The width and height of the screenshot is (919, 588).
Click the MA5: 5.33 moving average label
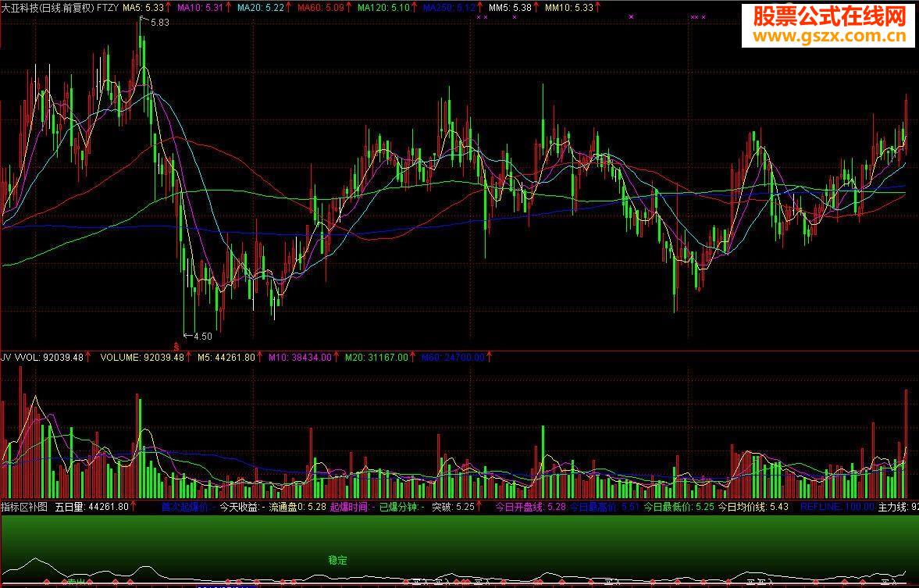pyautogui.click(x=143, y=8)
